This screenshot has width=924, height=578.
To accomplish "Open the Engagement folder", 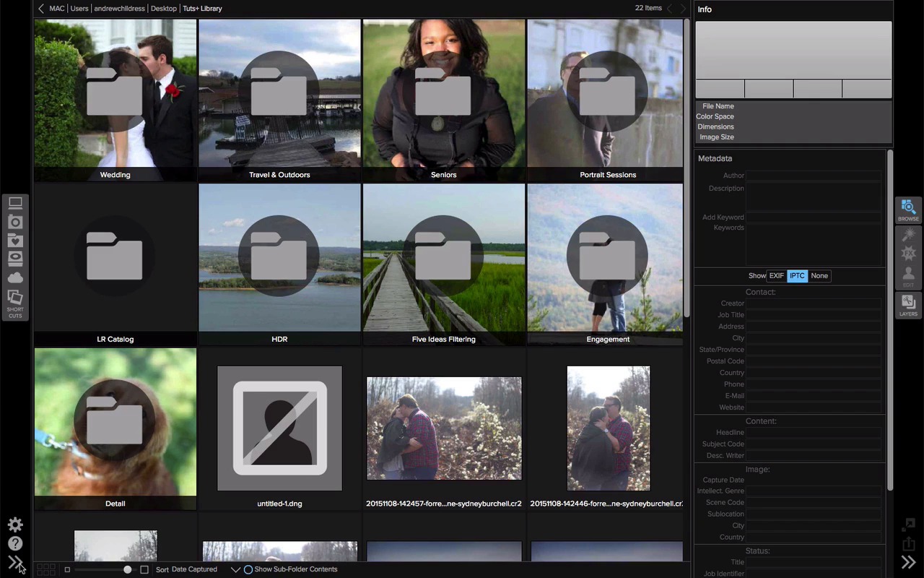I will click(x=605, y=264).
